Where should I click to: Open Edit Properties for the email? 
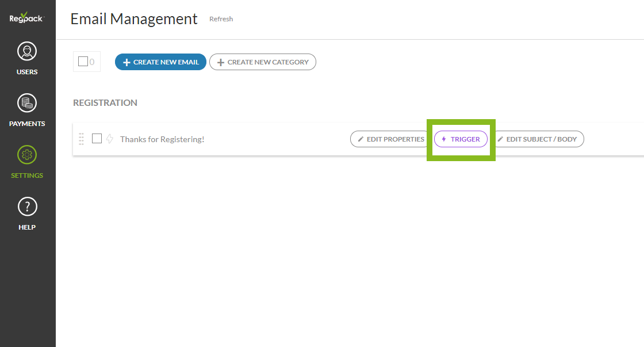point(391,139)
